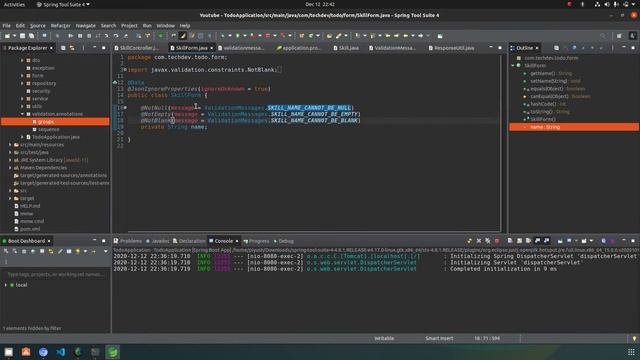This screenshot has height=360, width=640.
Task: Click the toolbar search magnifier icon
Action: [x=603, y=36]
